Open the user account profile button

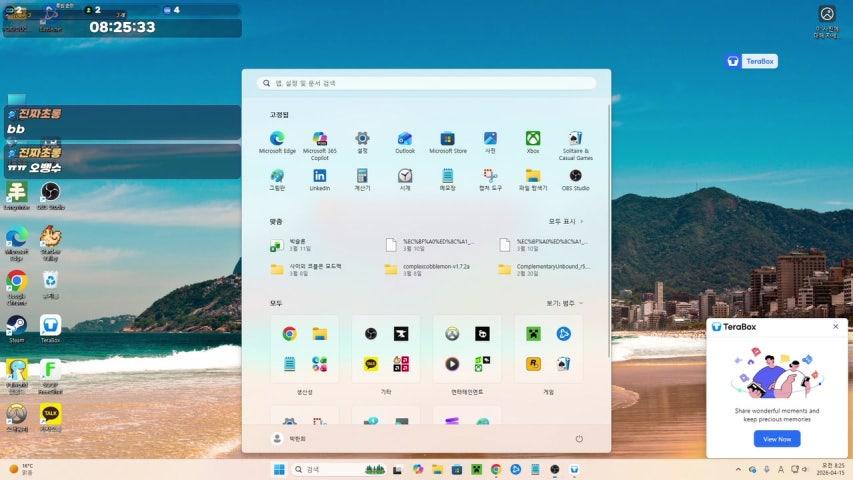[292, 439]
